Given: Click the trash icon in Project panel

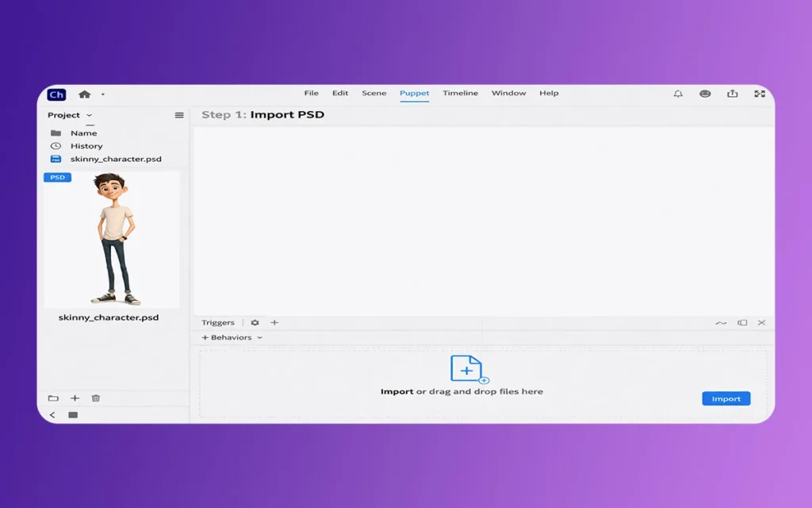Looking at the screenshot, I should pos(96,398).
